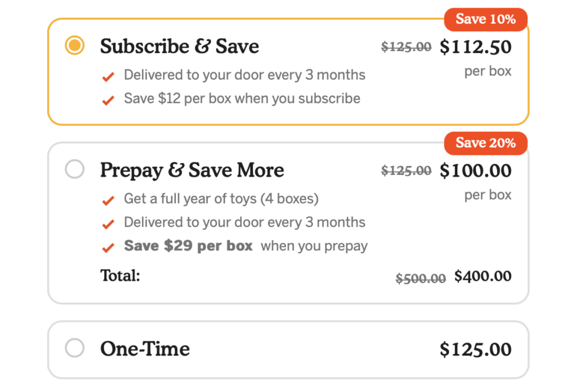Choose the One-Time purchase radio button
Screen dimensions: 565x392
[75, 348]
